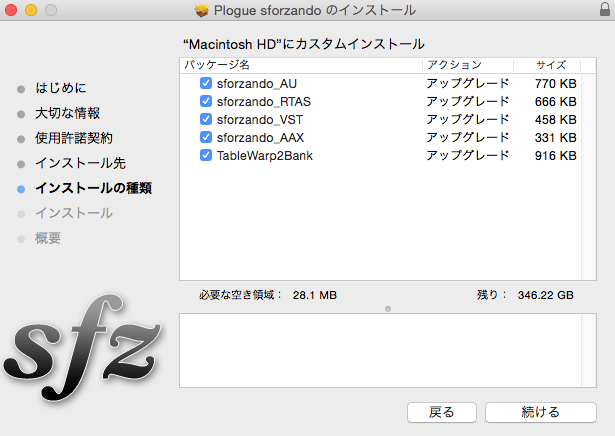Sort by パッケージ名 column header
The image size is (615, 436).
pos(301,65)
